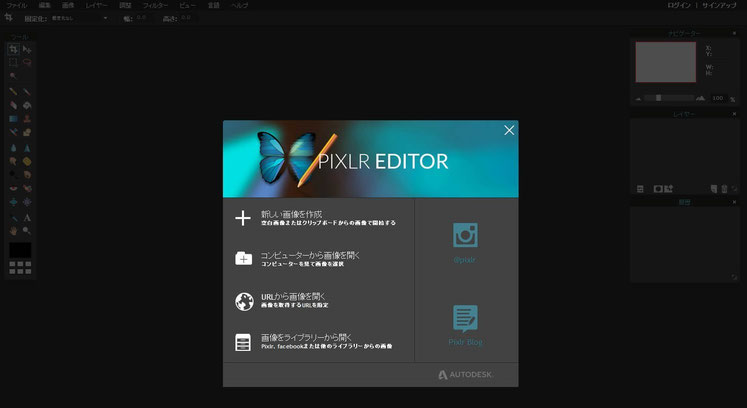Select the Sharpen tool
The width and height of the screenshot is (747, 408).
27,148
